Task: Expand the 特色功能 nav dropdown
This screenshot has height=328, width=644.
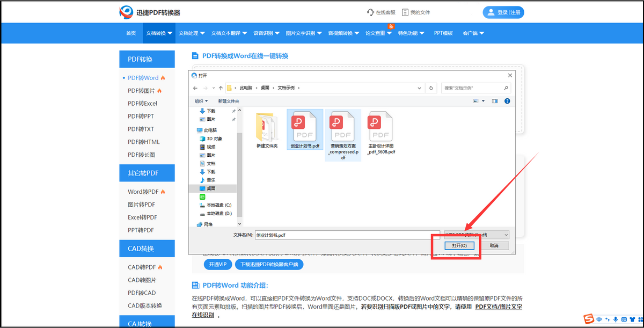Action: coord(411,33)
